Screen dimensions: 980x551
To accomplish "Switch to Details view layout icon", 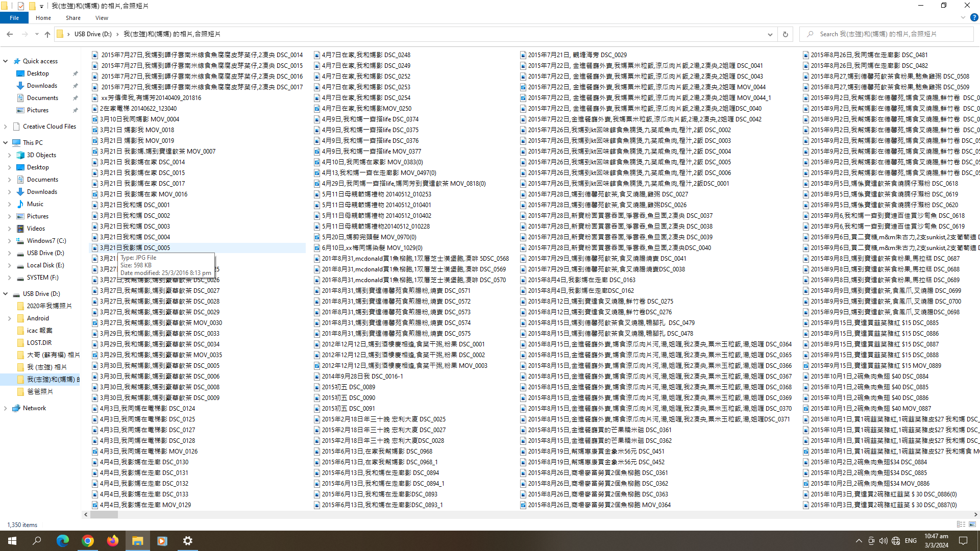I will pos(961,524).
